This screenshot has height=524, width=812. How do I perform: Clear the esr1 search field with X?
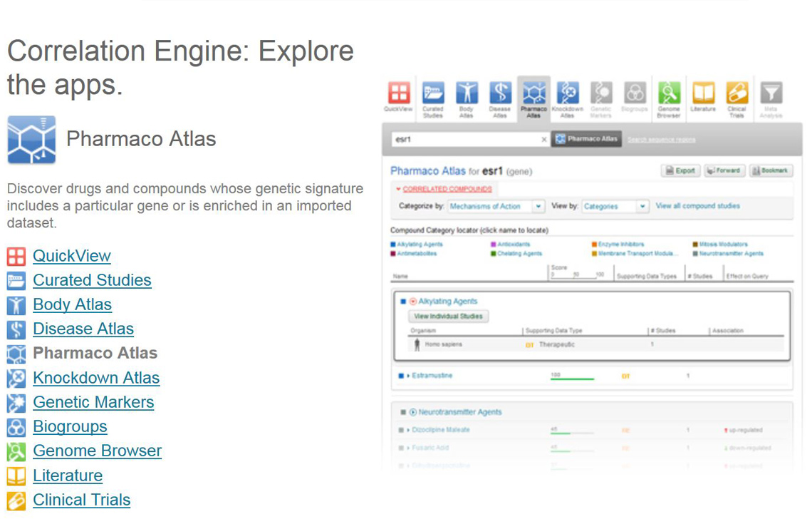point(544,140)
